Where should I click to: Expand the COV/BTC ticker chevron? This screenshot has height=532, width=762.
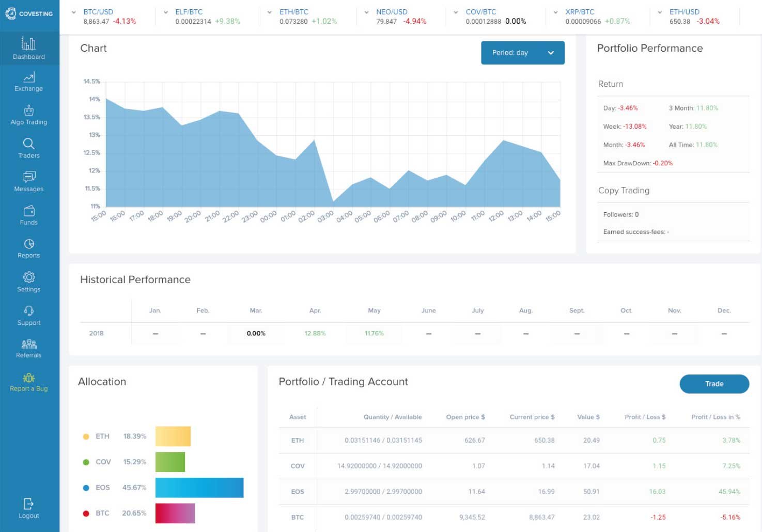[x=456, y=12]
